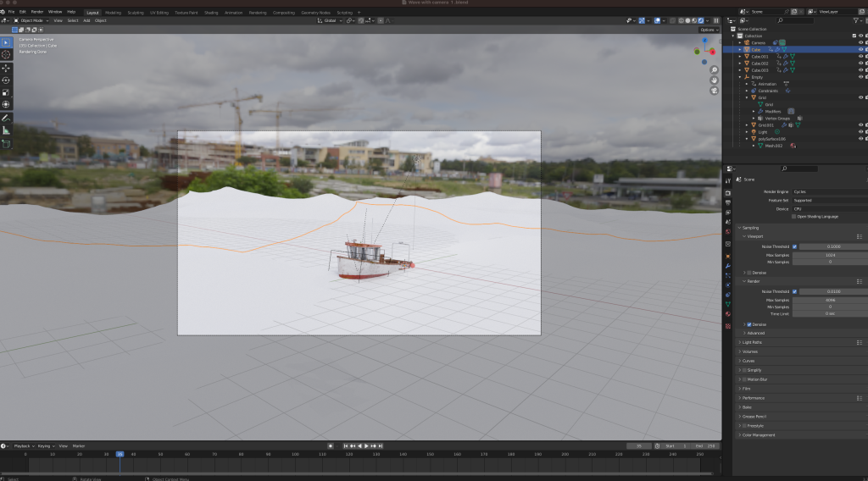This screenshot has height=481, width=868.
Task: Hide Cube.001 using its eye icon
Action: (860, 57)
